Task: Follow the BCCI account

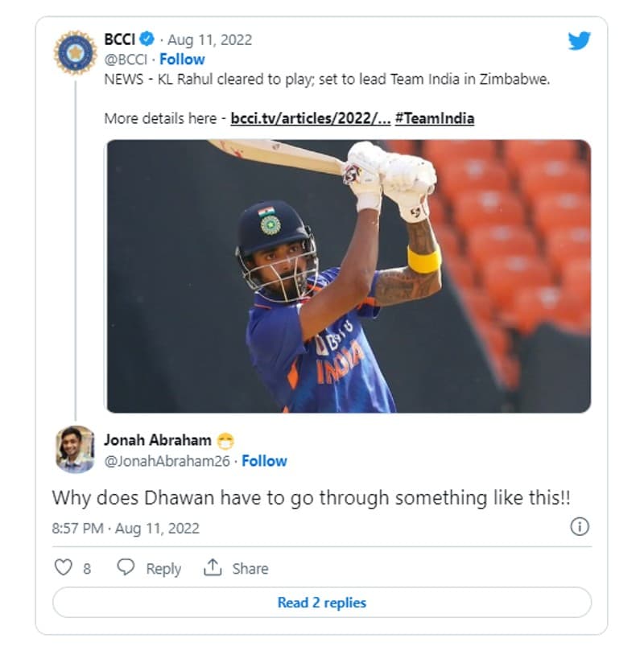Action: tap(182, 59)
